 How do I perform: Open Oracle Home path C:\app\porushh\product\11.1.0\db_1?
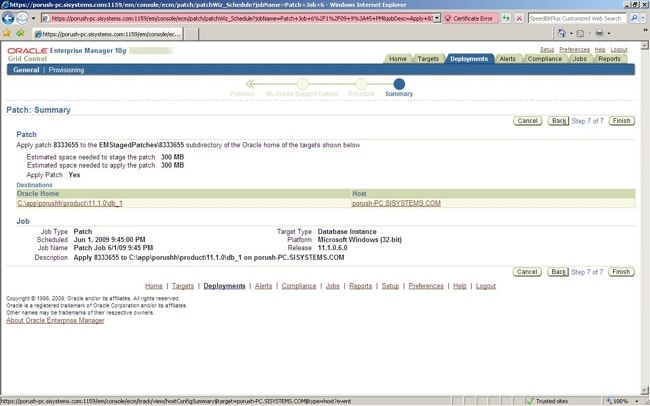point(70,203)
